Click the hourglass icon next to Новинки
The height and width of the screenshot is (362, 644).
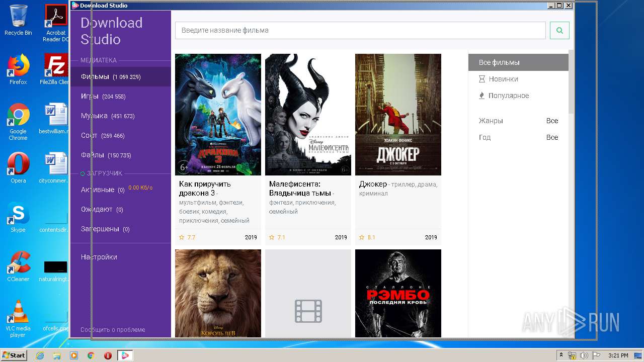tap(482, 79)
